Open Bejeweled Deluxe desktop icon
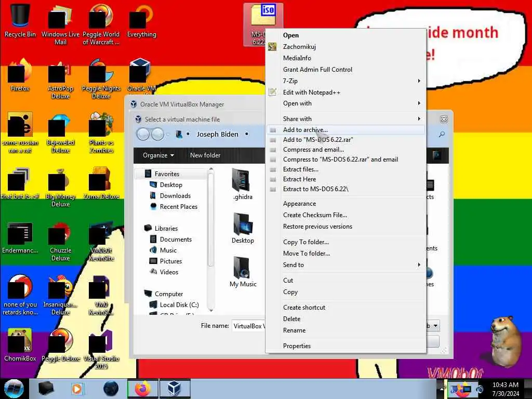The height and width of the screenshot is (399, 532). [60, 132]
